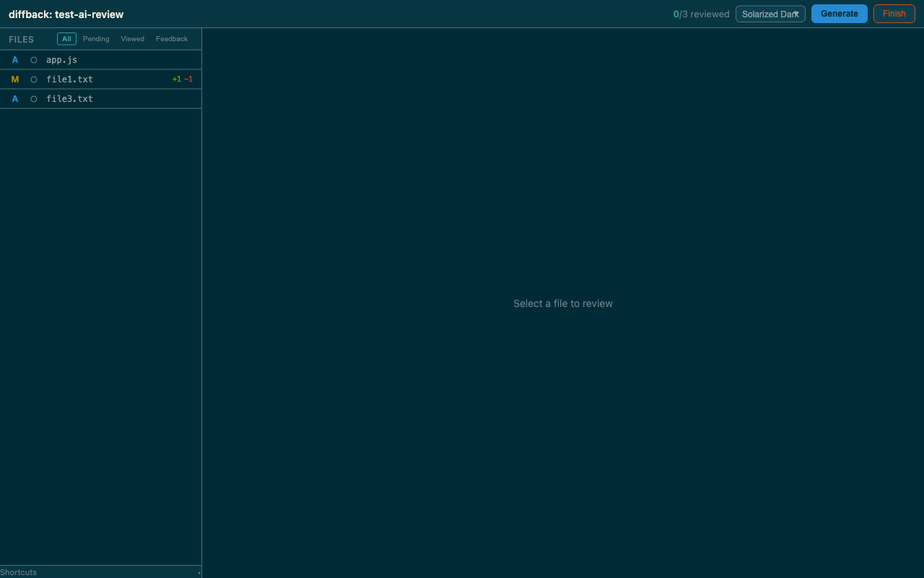Click the "+1" additions stat on file1.txt

point(175,79)
